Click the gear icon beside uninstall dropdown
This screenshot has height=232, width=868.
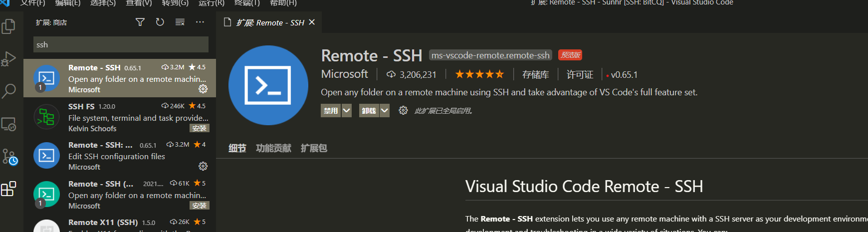[x=403, y=110]
